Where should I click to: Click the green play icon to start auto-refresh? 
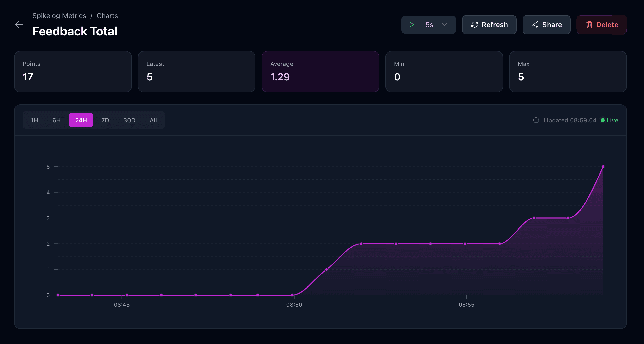pos(411,24)
